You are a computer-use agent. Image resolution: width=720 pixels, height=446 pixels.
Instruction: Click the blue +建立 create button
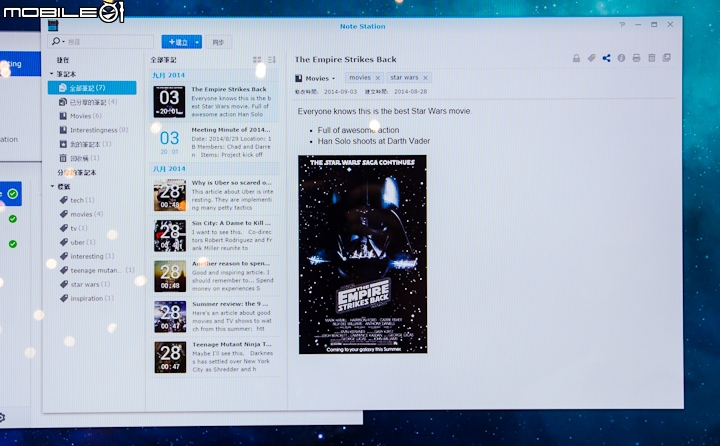(x=177, y=42)
